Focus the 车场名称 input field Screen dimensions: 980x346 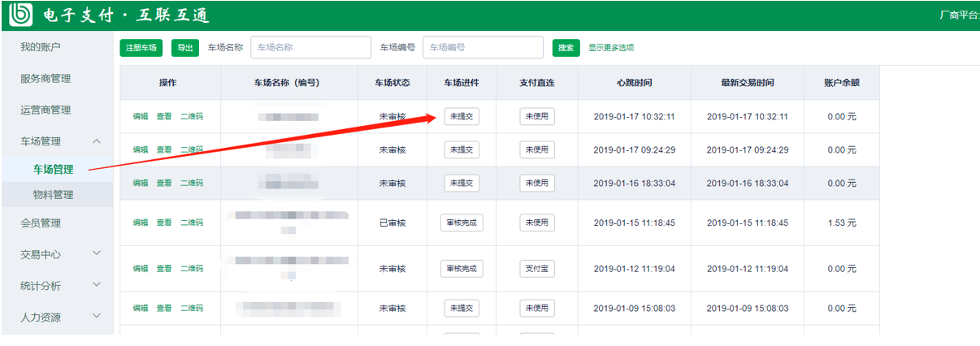pyautogui.click(x=310, y=48)
